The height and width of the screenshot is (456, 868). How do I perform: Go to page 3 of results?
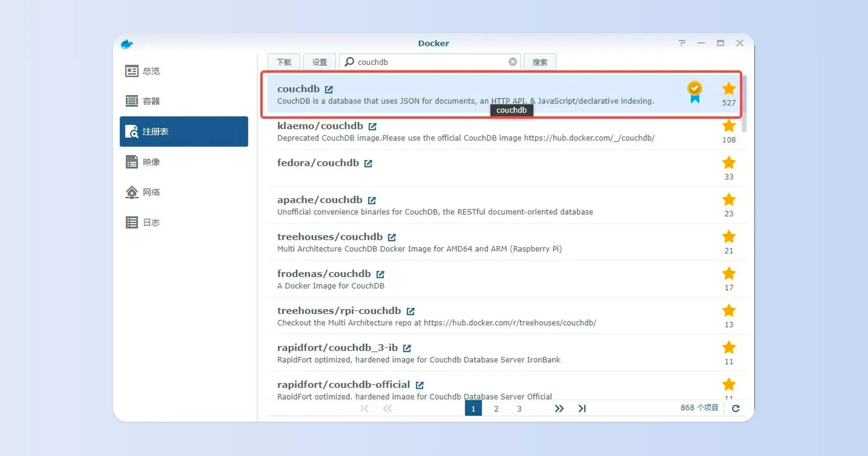tap(519, 409)
